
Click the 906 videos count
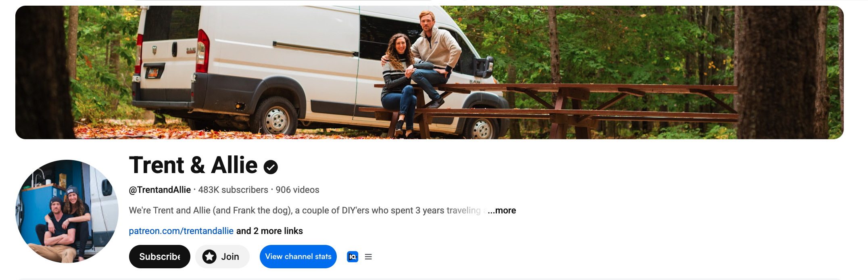click(297, 190)
